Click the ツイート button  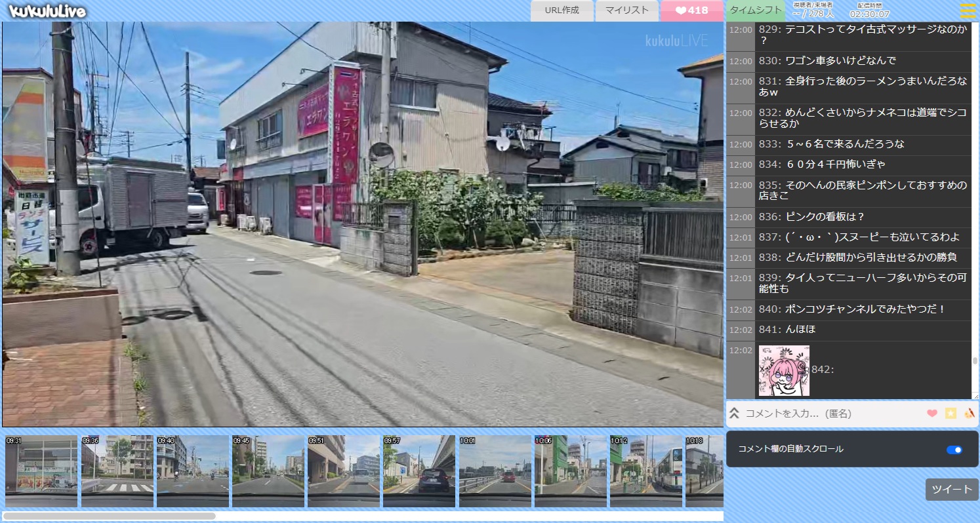pyautogui.click(x=951, y=490)
